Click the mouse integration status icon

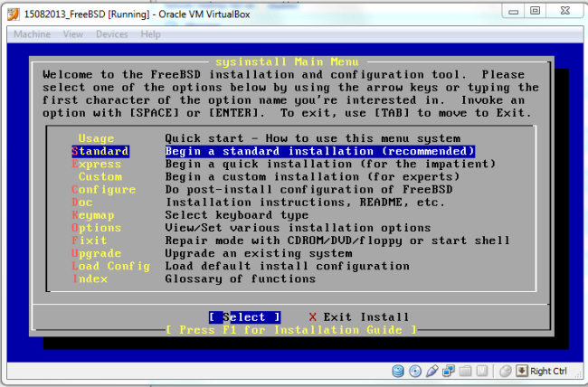506,372
